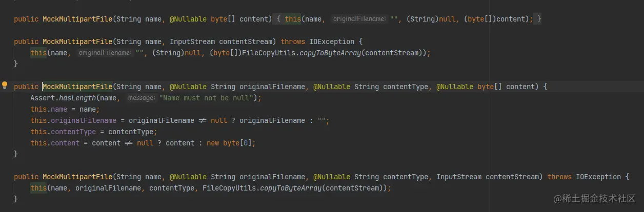This screenshot has width=644, height=212.
Task: Click originalFilename: hint on the FileCopyUtils cast line
Action: (105, 53)
